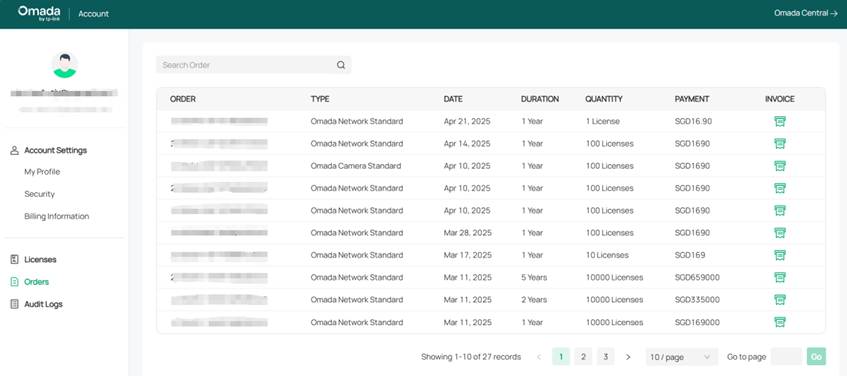Open invoice for Omada Camera Standard order
The height and width of the screenshot is (376, 847).
click(779, 166)
